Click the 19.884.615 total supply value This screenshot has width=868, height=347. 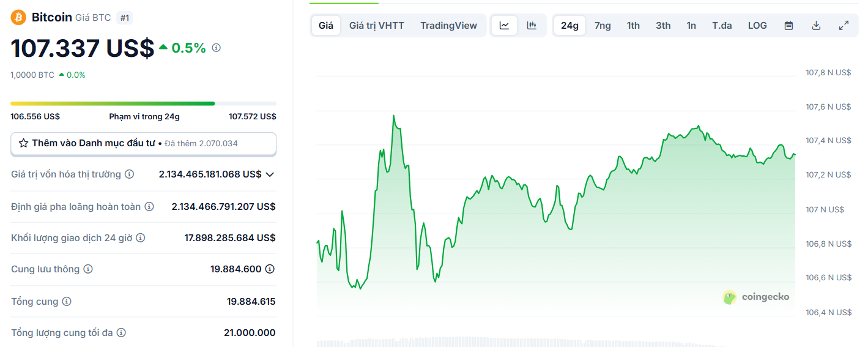(251, 302)
